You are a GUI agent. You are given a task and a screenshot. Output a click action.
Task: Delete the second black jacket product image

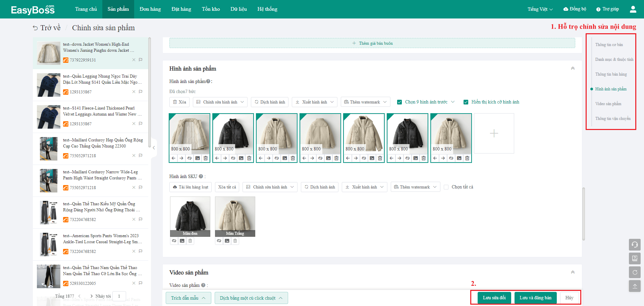(x=249, y=158)
